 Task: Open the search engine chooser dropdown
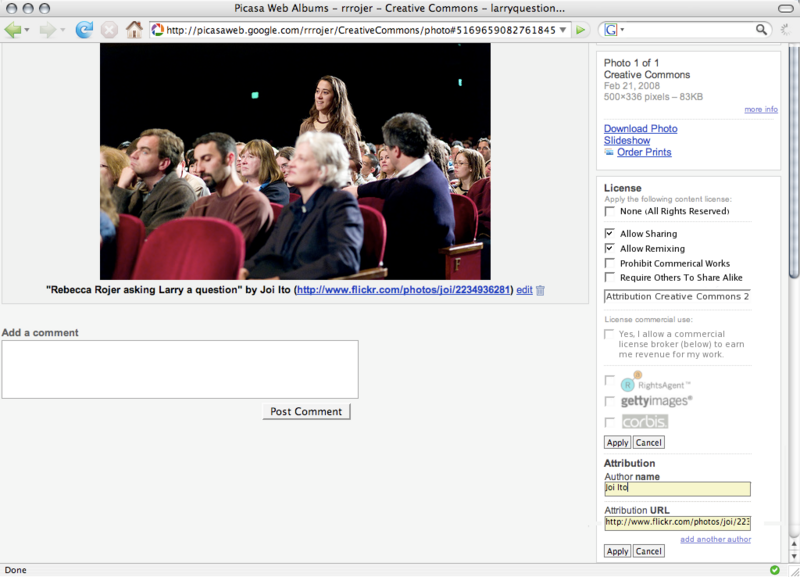622,30
